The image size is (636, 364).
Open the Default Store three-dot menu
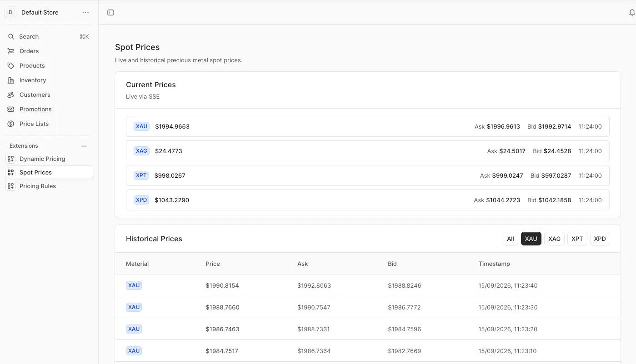pos(86,12)
